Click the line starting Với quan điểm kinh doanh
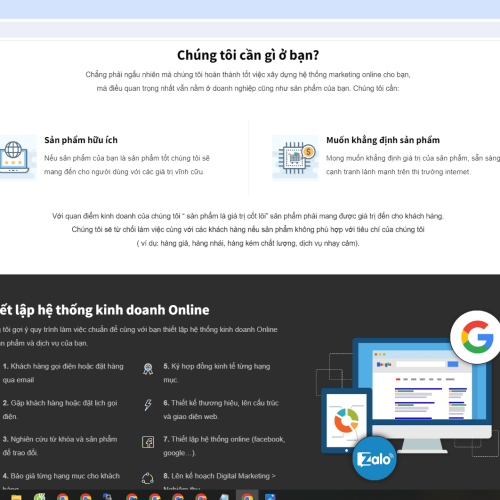The width and height of the screenshot is (500, 500). tap(248, 216)
